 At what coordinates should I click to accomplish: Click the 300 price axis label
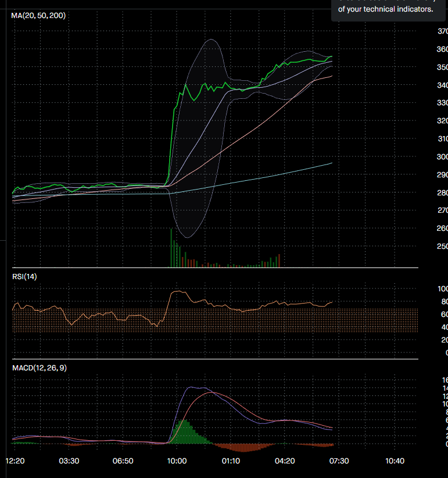[442, 156]
